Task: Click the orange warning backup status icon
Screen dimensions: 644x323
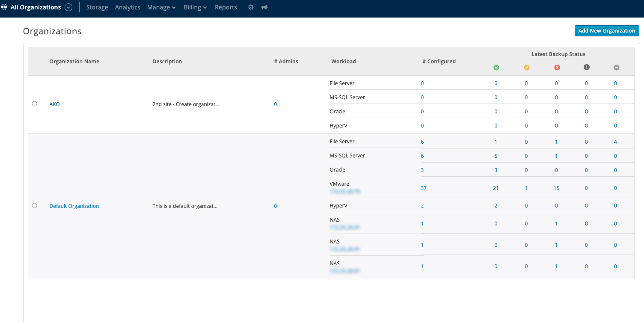Action: click(x=526, y=68)
